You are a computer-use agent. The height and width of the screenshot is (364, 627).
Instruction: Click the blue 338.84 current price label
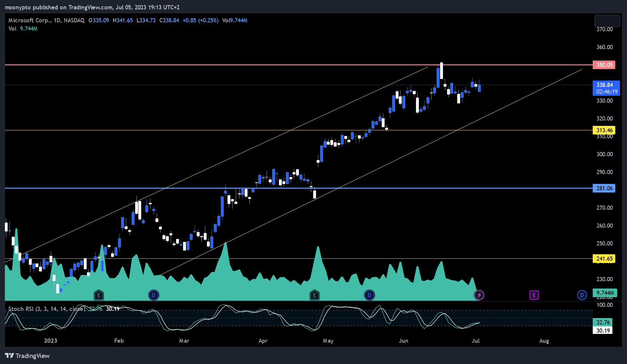[606, 85]
